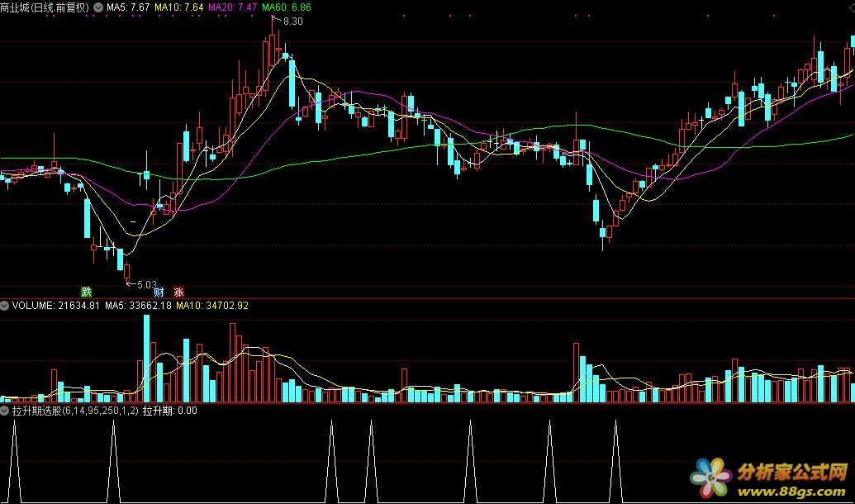Image resolution: width=855 pixels, height=504 pixels.
Task: Click the volume MA5: 33662.18 label
Action: pos(137,306)
